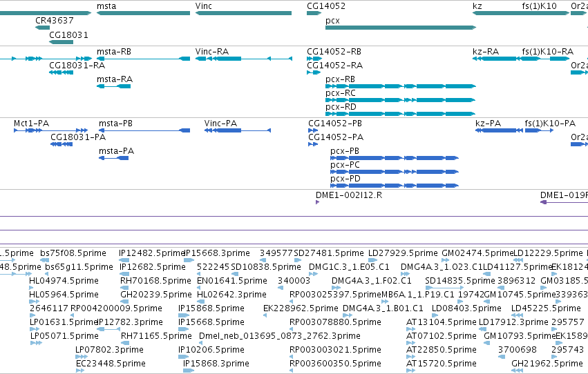The width and height of the screenshot is (588, 374).
Task: Click the LD08403.5prime EST label
Action: pyautogui.click(x=466, y=308)
